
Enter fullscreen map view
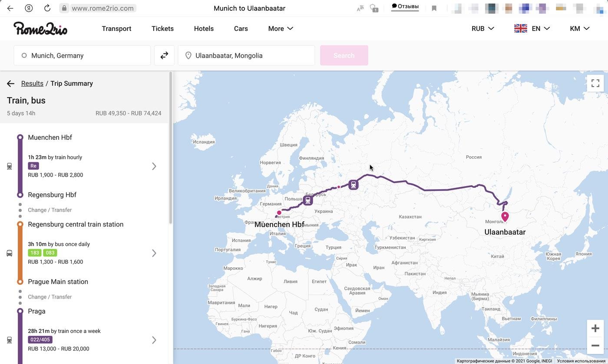click(x=595, y=83)
